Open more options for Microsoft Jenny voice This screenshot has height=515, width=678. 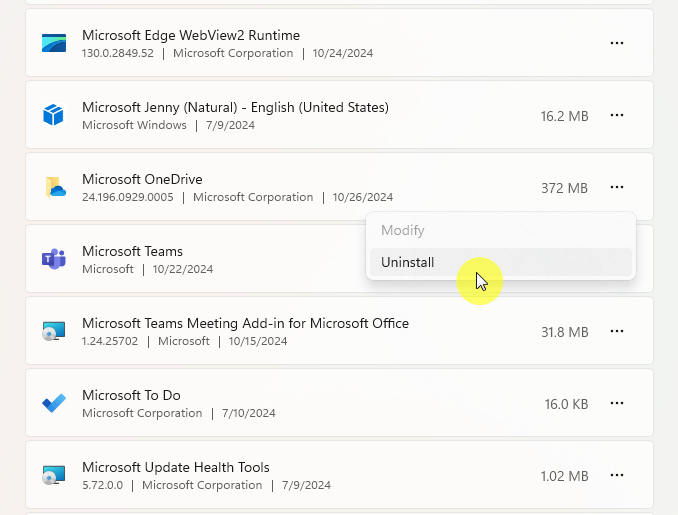coord(617,115)
